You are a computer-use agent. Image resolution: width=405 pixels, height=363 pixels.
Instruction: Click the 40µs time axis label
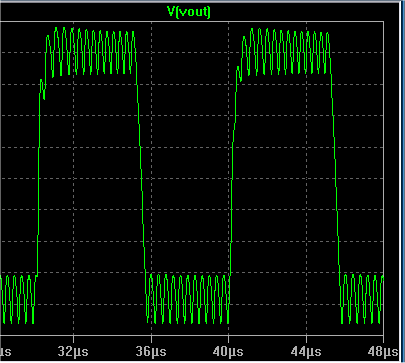tap(228, 351)
